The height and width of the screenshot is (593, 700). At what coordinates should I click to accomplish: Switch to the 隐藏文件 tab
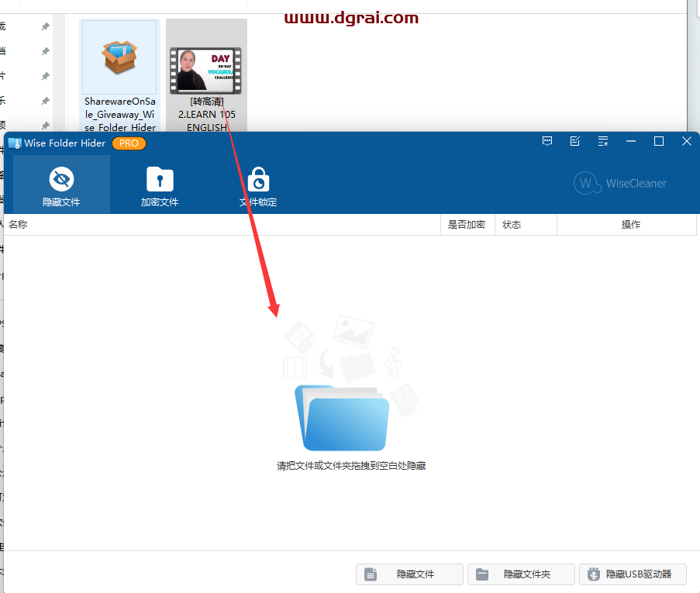[x=61, y=184]
